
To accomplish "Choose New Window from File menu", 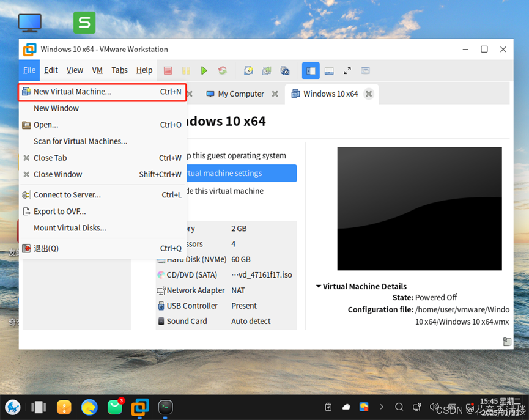I will 102,108.
